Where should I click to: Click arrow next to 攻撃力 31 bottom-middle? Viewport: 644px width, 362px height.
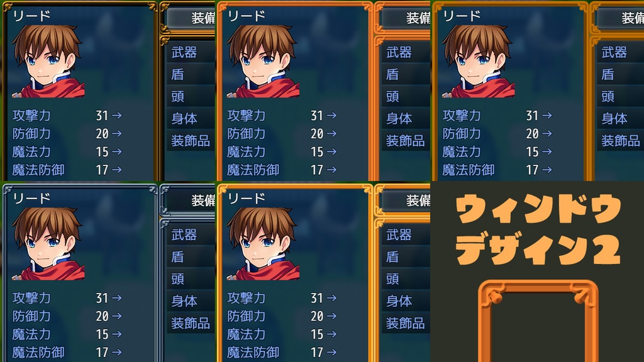332,297
